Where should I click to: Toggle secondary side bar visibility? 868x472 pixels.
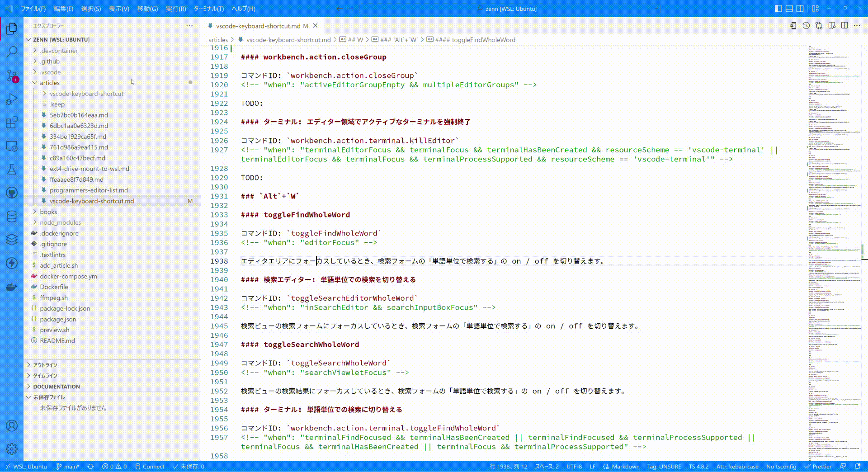(800, 8)
